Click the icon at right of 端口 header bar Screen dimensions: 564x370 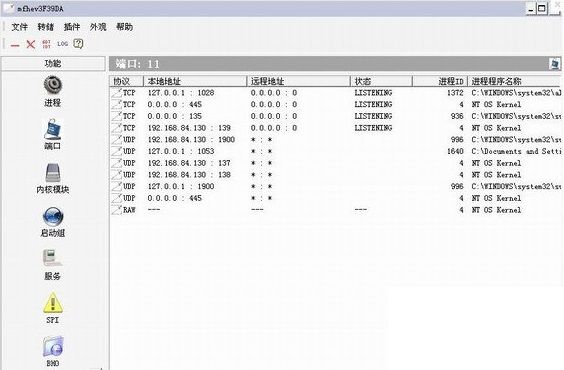pos(554,64)
